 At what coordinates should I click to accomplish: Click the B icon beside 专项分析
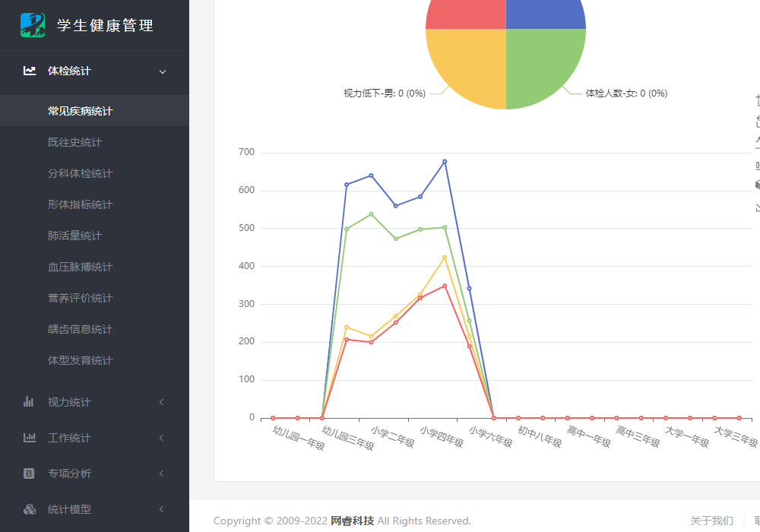click(29, 473)
